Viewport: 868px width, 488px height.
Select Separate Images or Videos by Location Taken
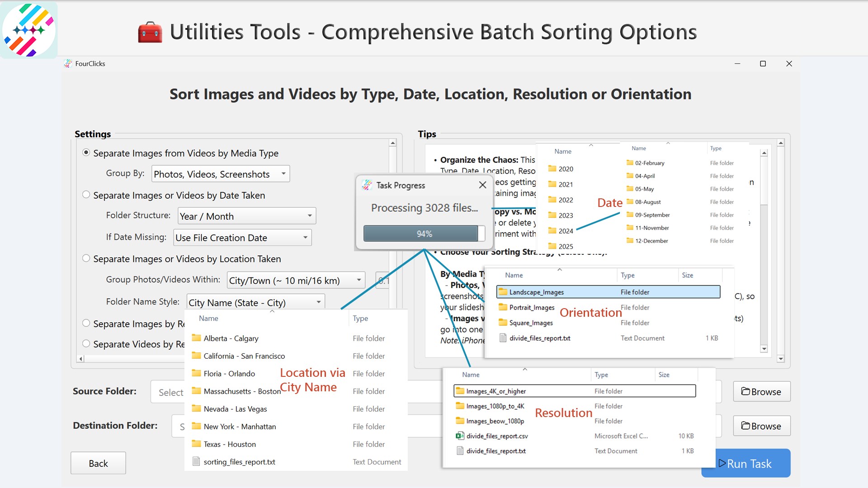click(86, 258)
